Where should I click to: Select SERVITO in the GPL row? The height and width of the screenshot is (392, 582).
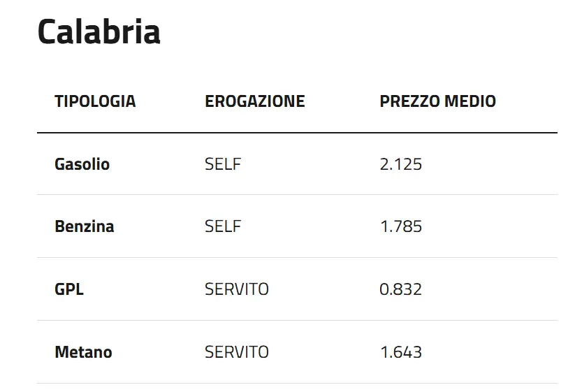tap(236, 289)
